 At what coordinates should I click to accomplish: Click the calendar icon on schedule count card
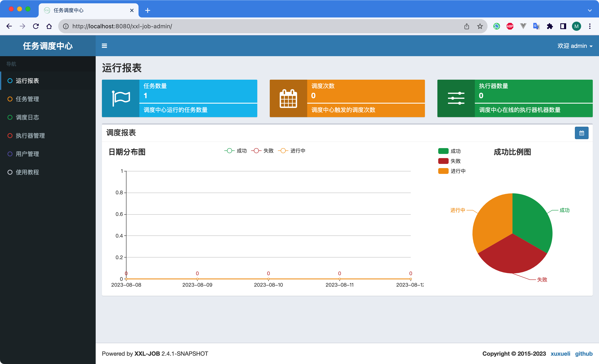288,98
